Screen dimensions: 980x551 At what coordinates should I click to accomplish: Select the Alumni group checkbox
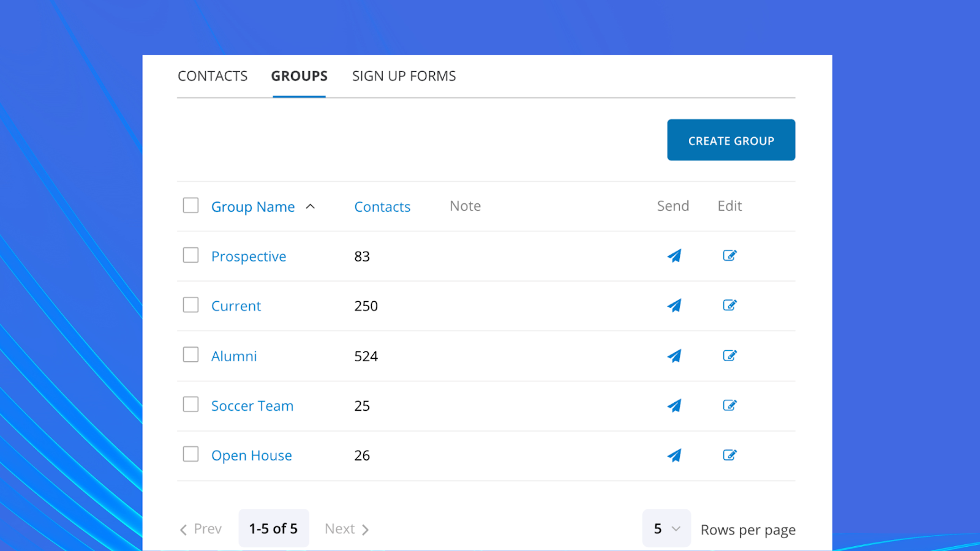click(x=190, y=354)
